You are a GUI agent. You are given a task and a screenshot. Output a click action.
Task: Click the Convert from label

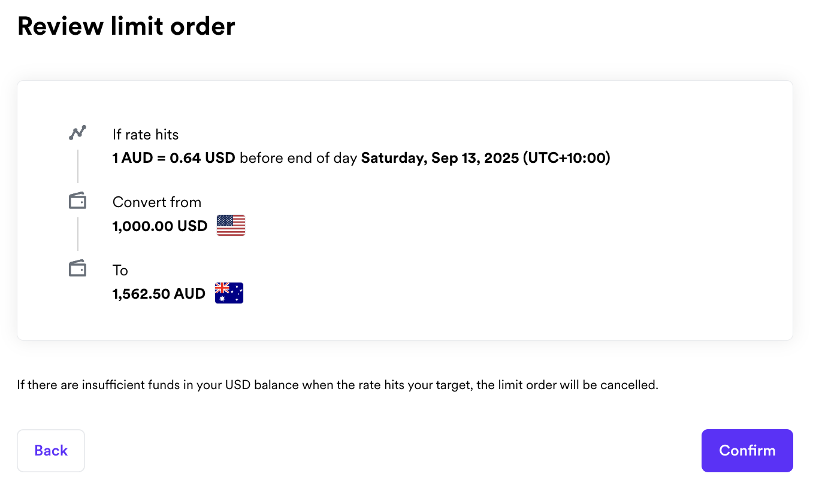pyautogui.click(x=157, y=202)
